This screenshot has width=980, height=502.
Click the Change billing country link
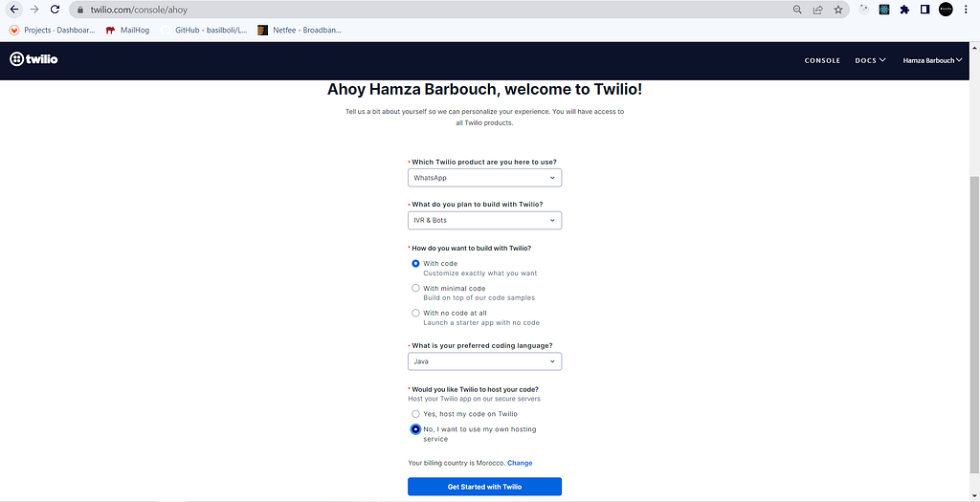[520, 464]
